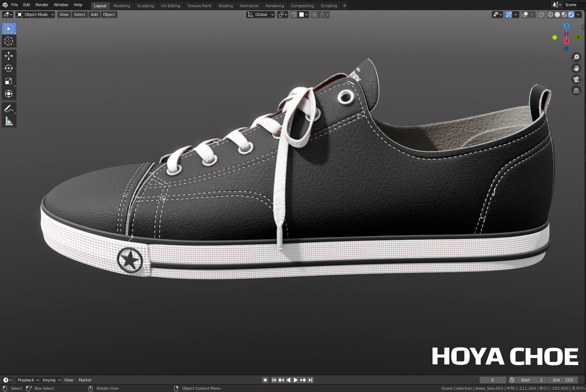The image size is (586, 392).
Task: Select the Scale tool
Action: coord(9,81)
